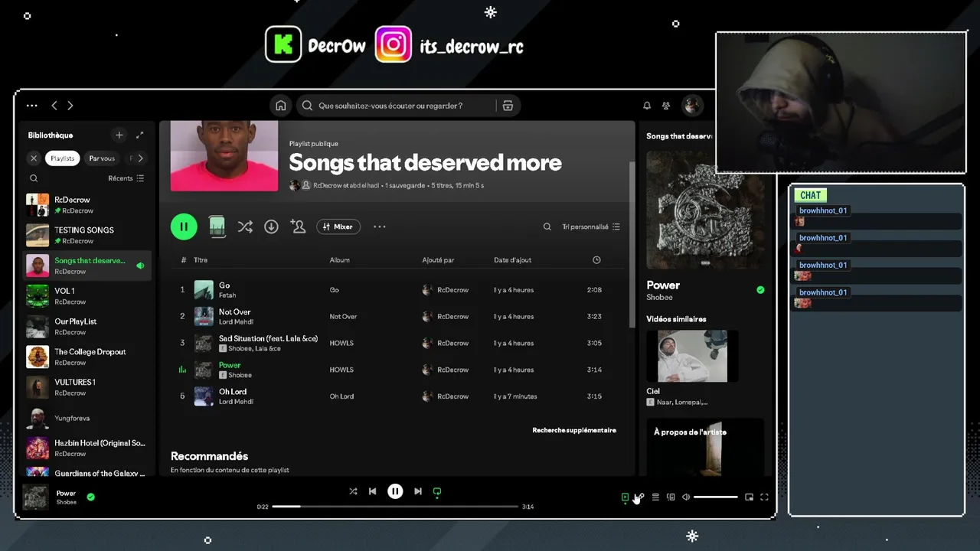Open Our PlayList in library
This screenshot has height=551, width=980.
(87, 327)
